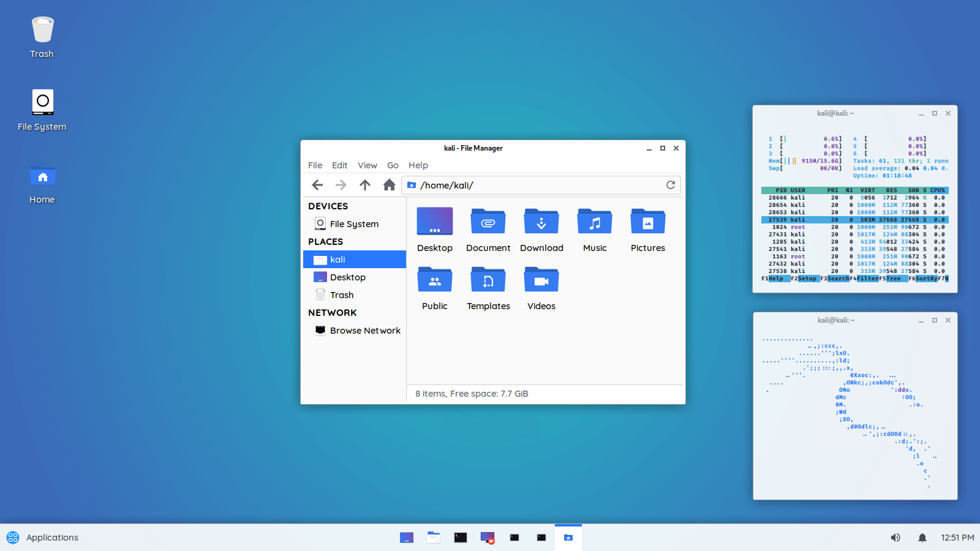
Task: Click the Back navigation arrow icon
Action: [x=317, y=185]
